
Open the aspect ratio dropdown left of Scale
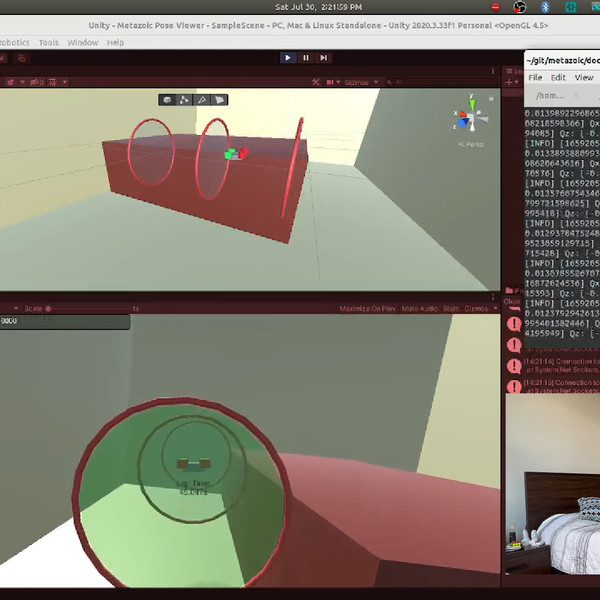[16, 308]
